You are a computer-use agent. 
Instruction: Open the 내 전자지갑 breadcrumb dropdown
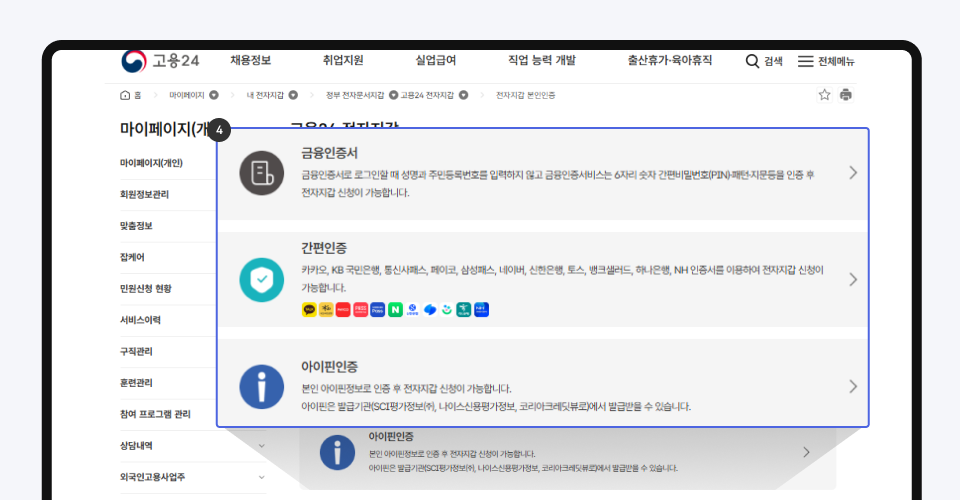(x=293, y=95)
